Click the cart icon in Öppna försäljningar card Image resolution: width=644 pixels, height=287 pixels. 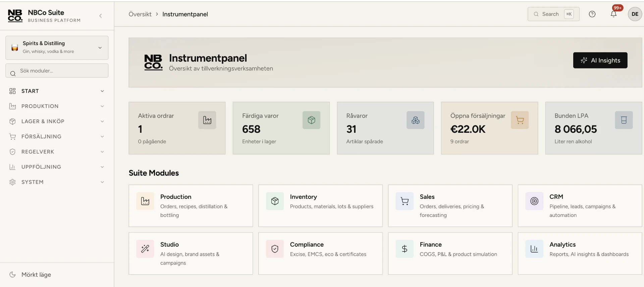520,120
